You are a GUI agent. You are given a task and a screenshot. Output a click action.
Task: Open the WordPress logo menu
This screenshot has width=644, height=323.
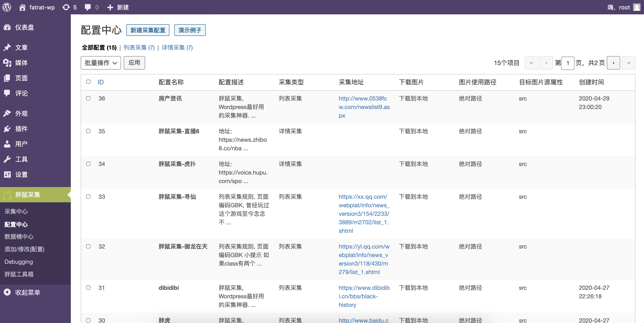pos(7,7)
